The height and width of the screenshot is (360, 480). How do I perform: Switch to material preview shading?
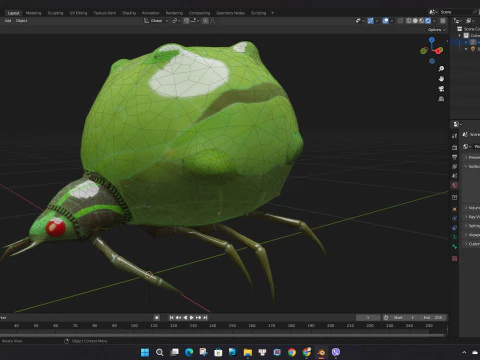pyautogui.click(x=422, y=21)
